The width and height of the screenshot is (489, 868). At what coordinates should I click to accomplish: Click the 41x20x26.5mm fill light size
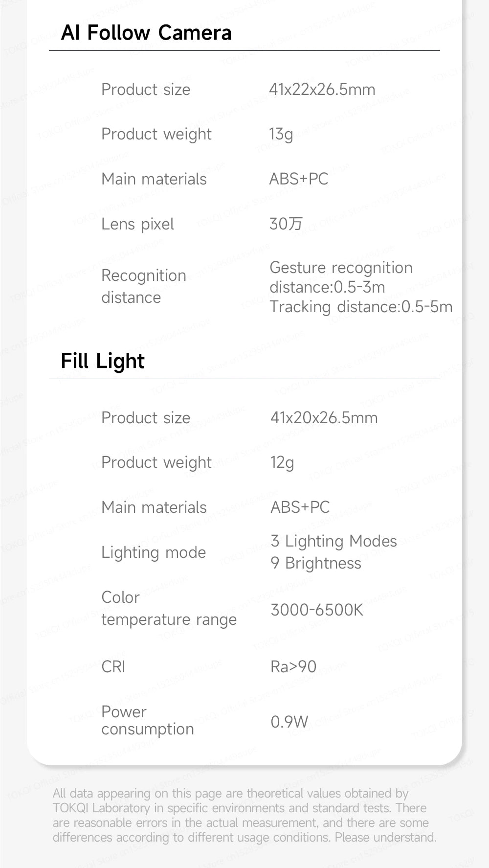coord(324,418)
